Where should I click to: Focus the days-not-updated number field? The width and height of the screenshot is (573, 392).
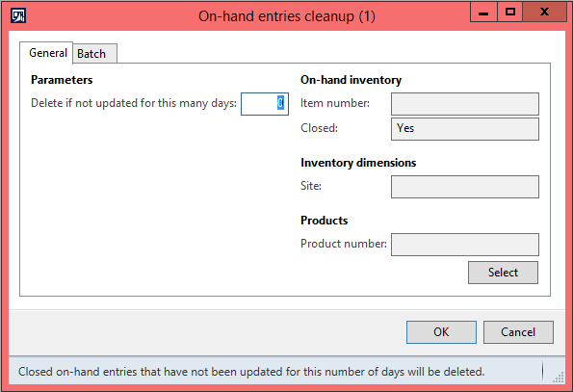point(265,104)
